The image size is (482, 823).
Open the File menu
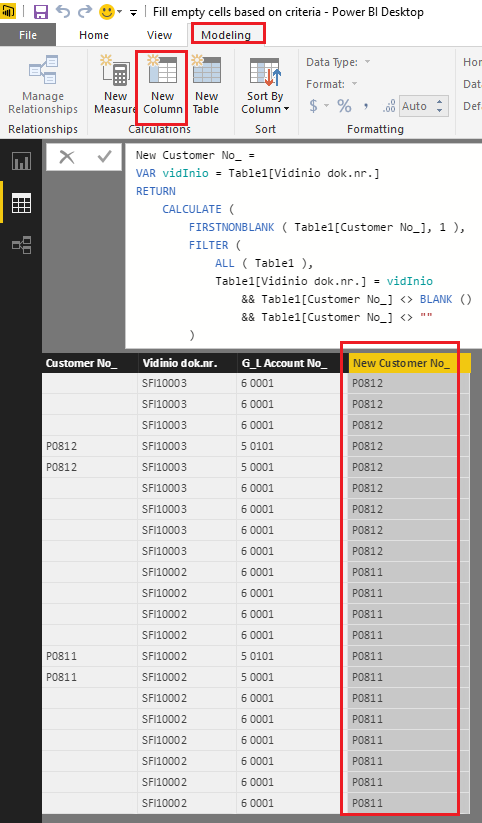pos(28,35)
